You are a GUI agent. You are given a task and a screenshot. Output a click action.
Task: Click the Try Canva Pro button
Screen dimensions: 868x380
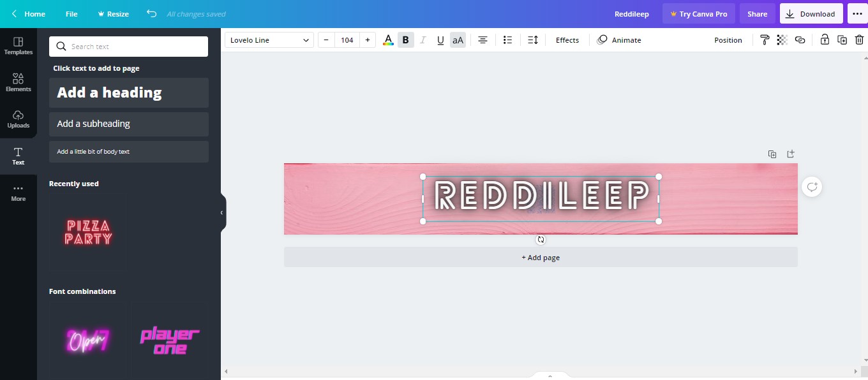pyautogui.click(x=699, y=14)
